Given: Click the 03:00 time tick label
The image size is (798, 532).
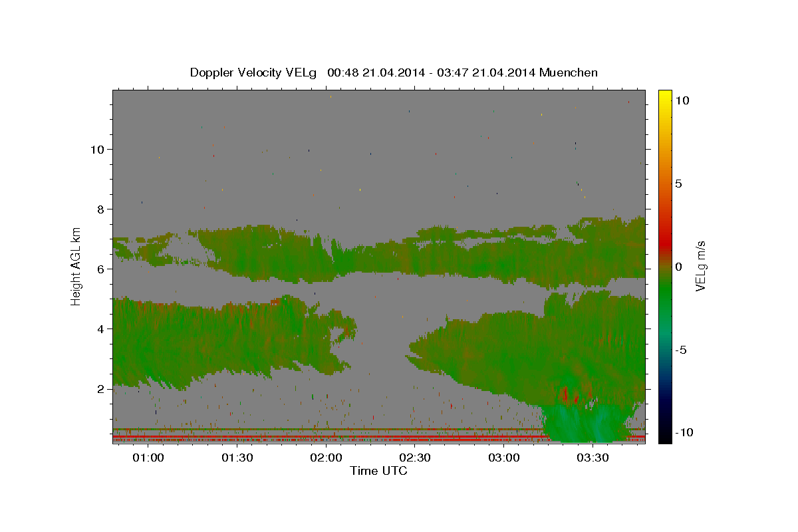Looking at the screenshot, I should pyautogui.click(x=503, y=458).
